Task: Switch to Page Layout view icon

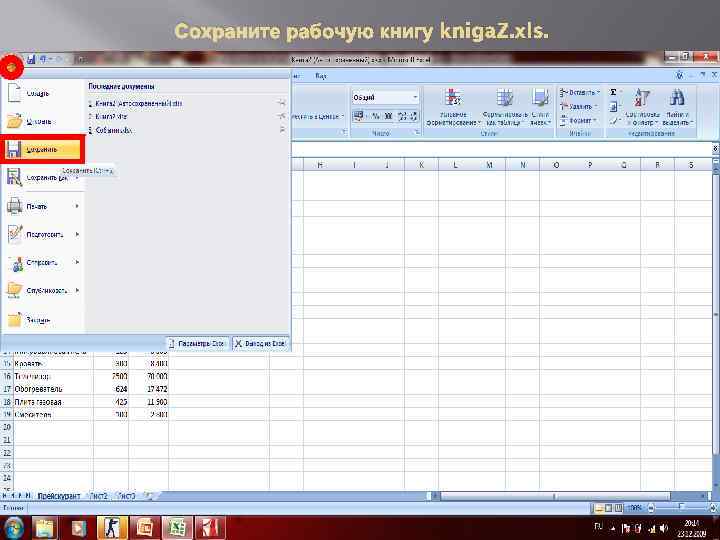Action: coord(608,508)
